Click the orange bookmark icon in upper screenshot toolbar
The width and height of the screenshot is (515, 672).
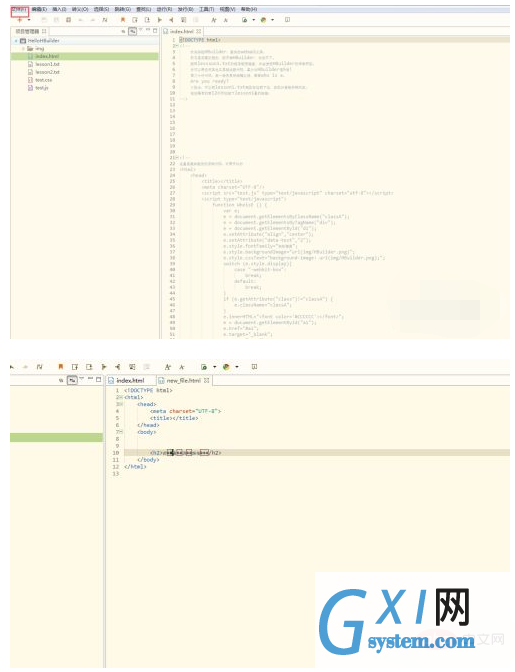pyautogui.click(x=123, y=20)
